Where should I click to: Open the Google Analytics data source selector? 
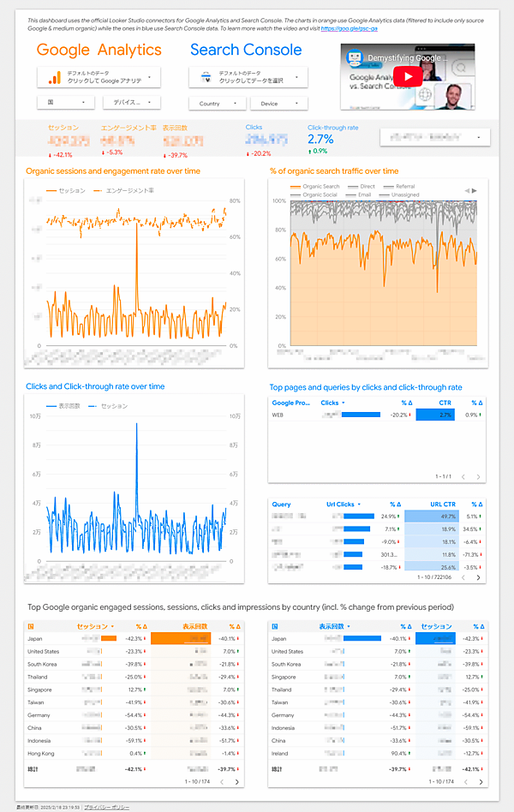99,78
